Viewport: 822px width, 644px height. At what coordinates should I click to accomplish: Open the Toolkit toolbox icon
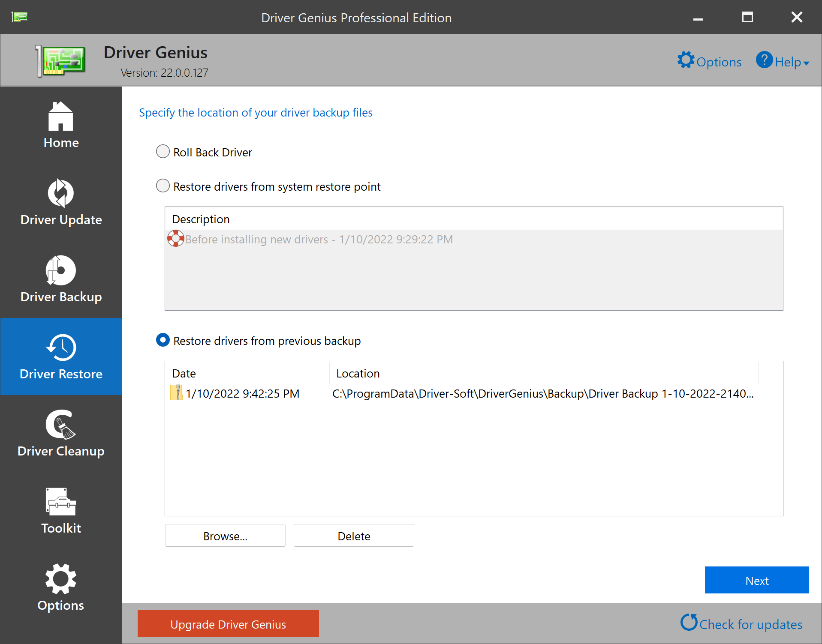click(61, 502)
